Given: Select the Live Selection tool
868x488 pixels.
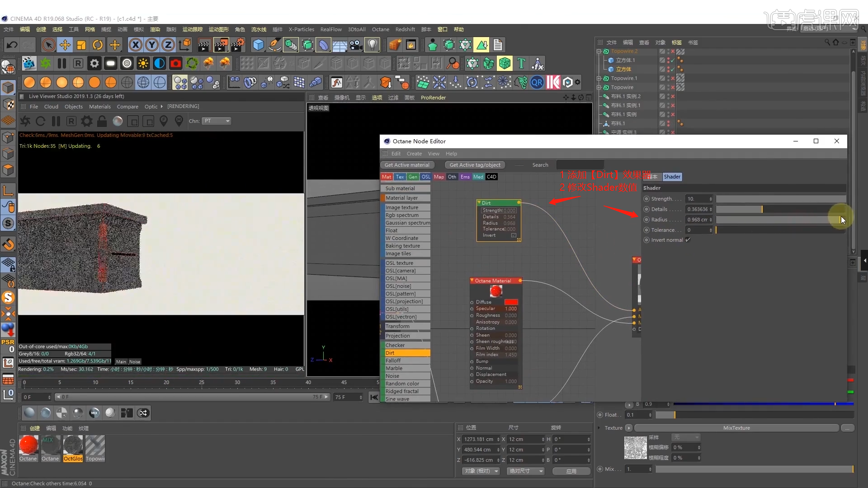Looking at the screenshot, I should (48, 45).
